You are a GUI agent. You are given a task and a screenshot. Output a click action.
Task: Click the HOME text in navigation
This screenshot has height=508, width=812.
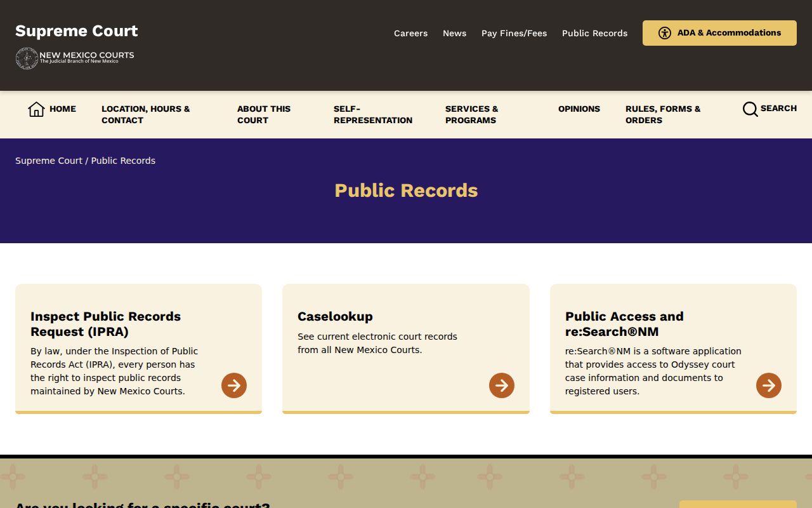coord(63,109)
